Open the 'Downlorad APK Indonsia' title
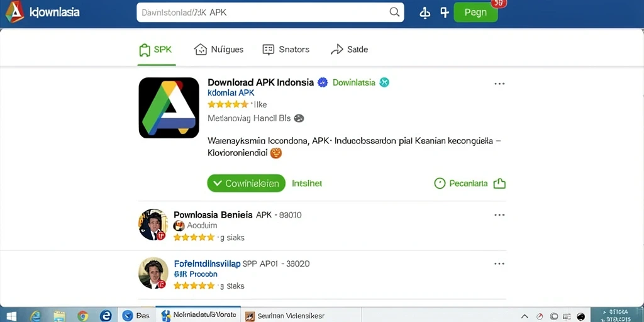The image size is (644, 322). [260, 82]
